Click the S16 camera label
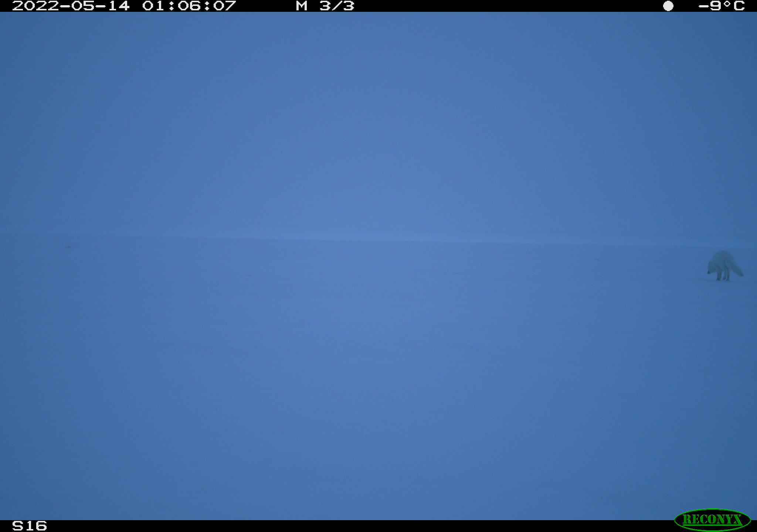The width and height of the screenshot is (757, 532). pos(30,526)
